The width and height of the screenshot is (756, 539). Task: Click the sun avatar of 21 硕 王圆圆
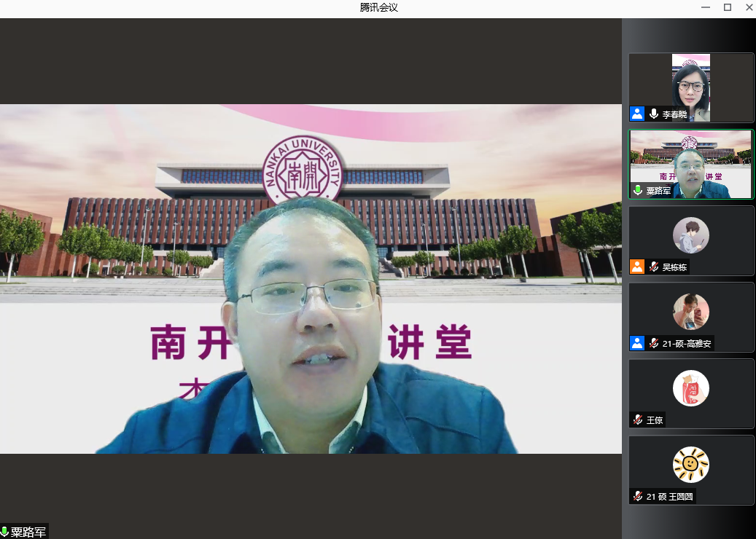(x=690, y=465)
